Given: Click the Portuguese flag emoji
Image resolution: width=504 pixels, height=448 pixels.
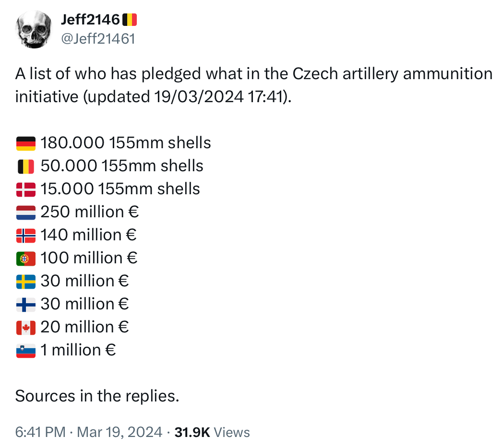Looking at the screenshot, I should [26, 258].
